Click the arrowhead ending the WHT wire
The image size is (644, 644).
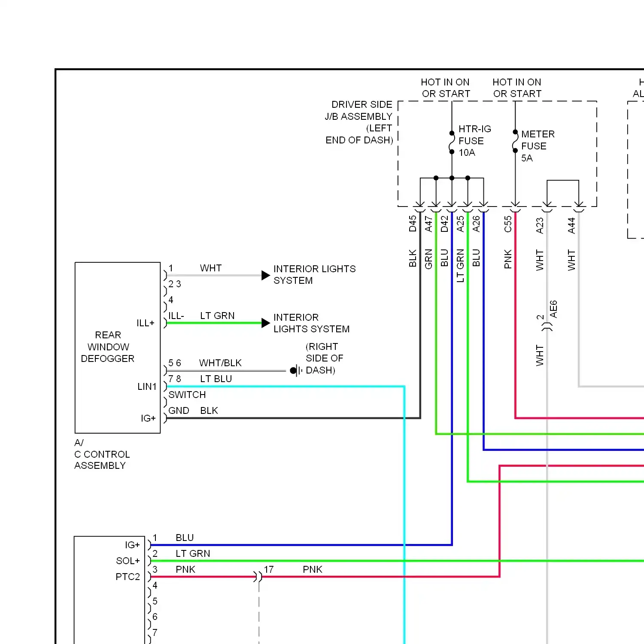[266, 275]
